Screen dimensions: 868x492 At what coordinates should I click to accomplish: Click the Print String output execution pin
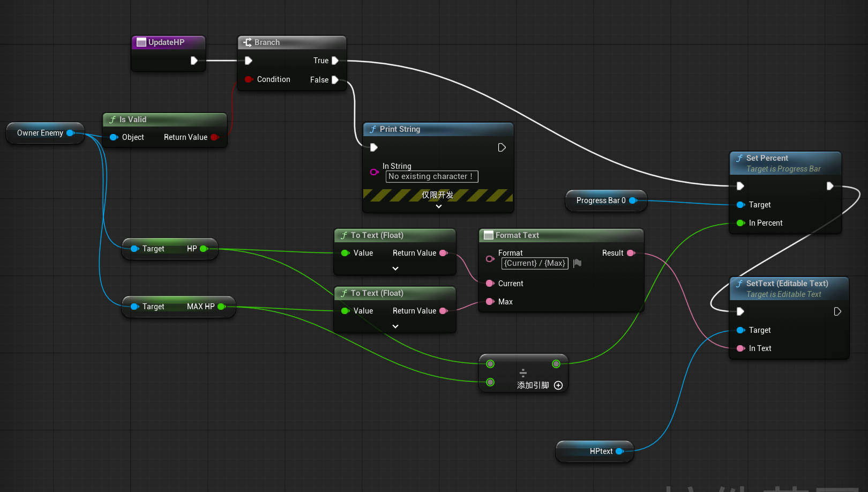tap(502, 147)
